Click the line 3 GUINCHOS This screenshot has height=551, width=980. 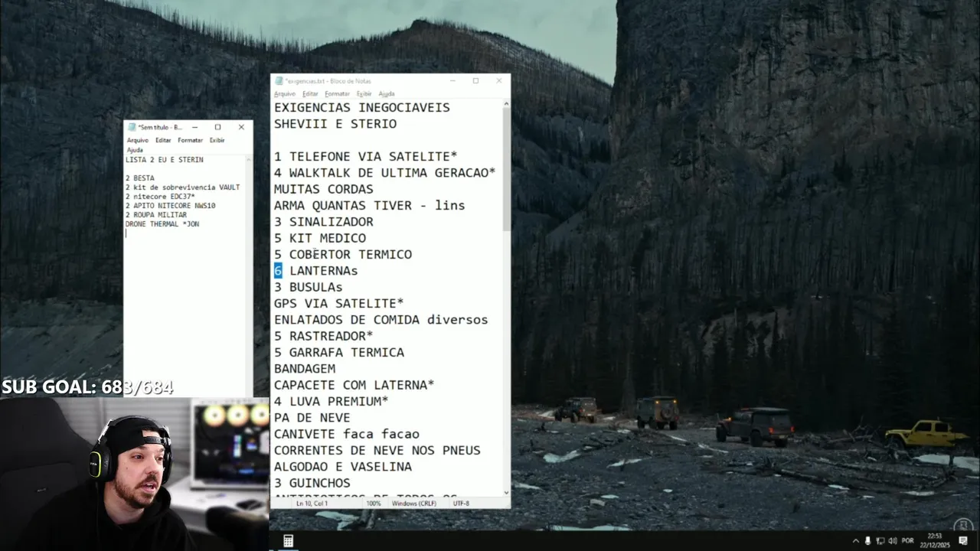312,483
